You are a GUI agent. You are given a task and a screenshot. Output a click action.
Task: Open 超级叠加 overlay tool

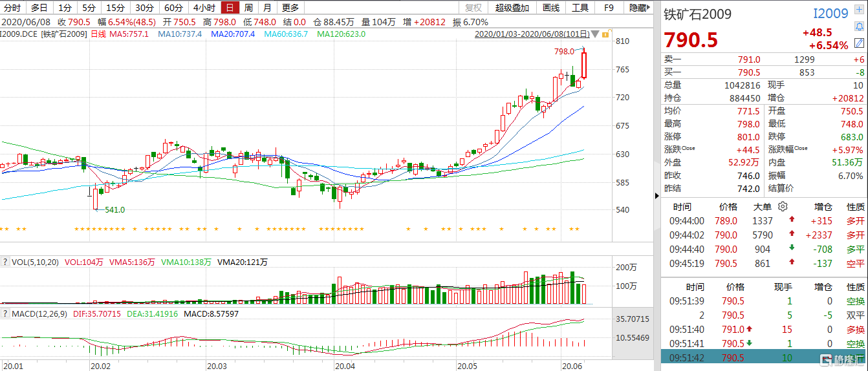512,8
